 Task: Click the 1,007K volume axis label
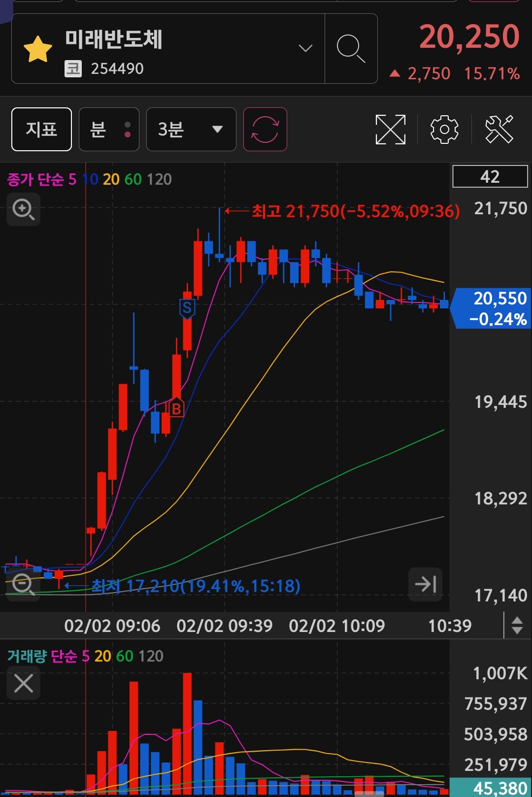point(500,673)
